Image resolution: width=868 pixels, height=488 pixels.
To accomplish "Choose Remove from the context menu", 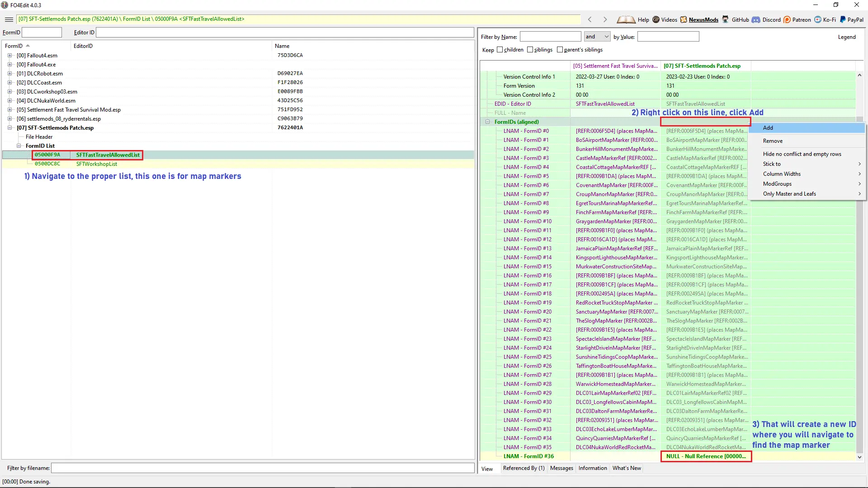I will 807,141.
